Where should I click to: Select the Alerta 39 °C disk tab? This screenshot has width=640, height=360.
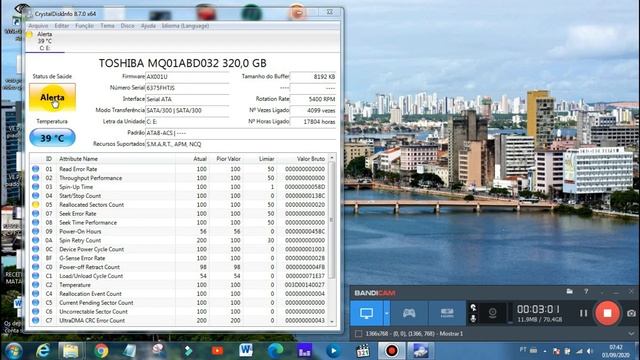coord(44,41)
